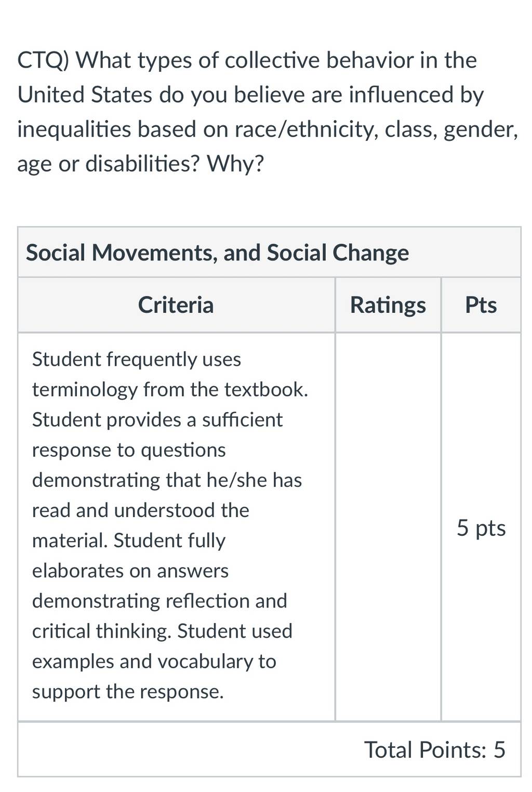Screen dimensions: 532x792
Task: Click 'read and understood the' text line
Action: pos(140,510)
